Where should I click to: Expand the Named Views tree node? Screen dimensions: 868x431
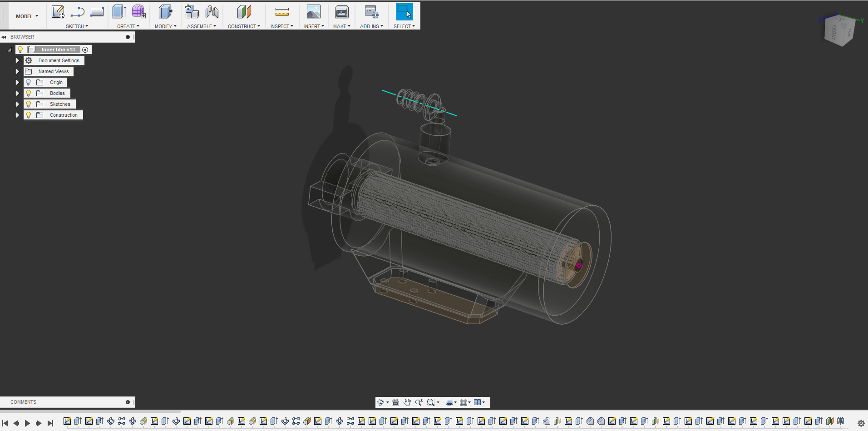point(17,71)
